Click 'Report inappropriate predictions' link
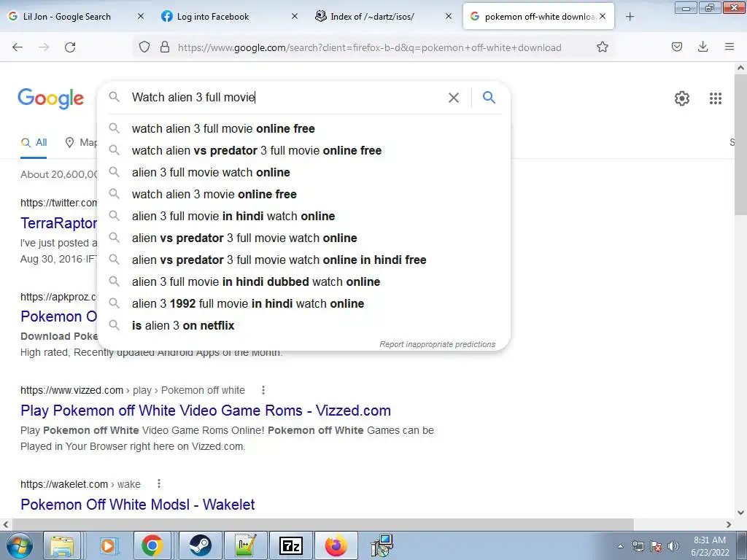The height and width of the screenshot is (560, 747). point(438,344)
